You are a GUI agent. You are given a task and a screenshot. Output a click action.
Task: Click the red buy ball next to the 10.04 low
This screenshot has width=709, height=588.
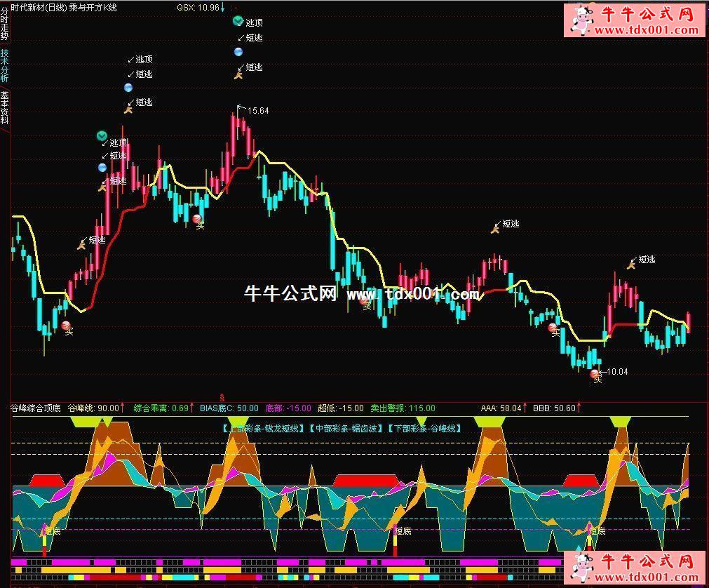click(595, 373)
